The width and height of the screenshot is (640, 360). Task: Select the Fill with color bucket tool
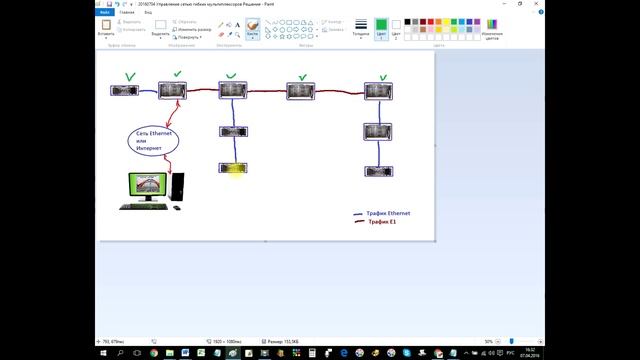[x=229, y=25]
